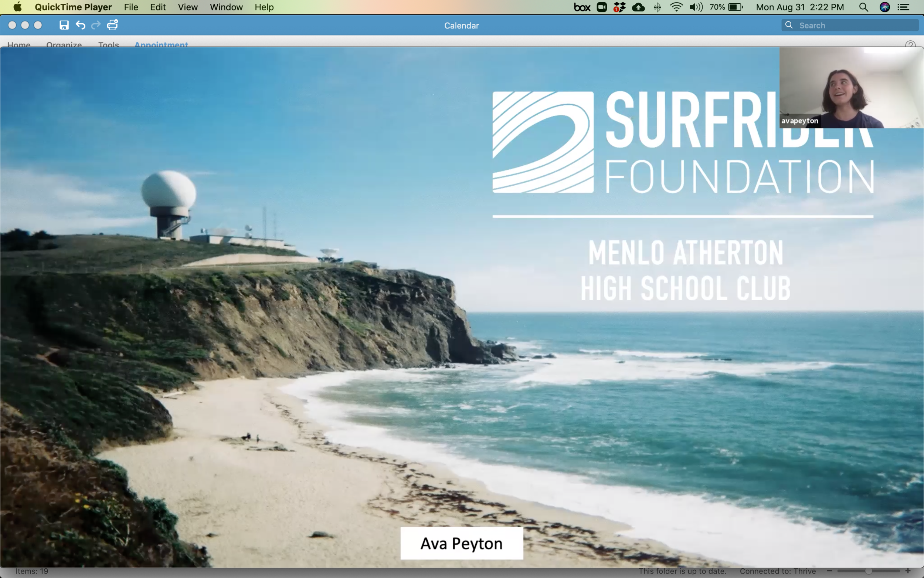Launch Siri from the menu bar

click(885, 7)
